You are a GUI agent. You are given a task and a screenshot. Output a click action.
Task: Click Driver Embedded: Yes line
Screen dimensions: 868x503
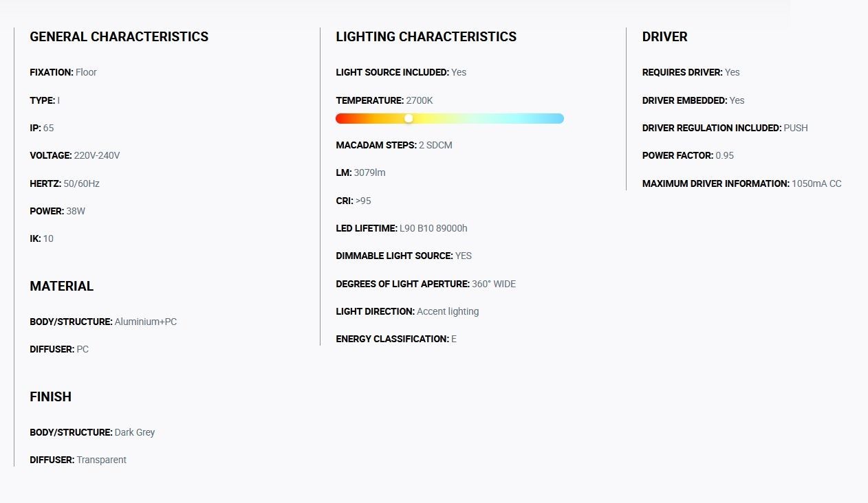coord(693,100)
